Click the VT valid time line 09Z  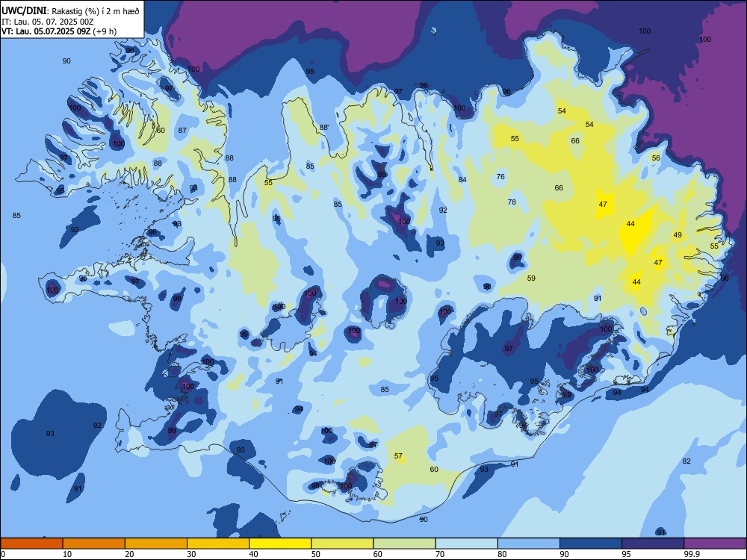click(58, 31)
